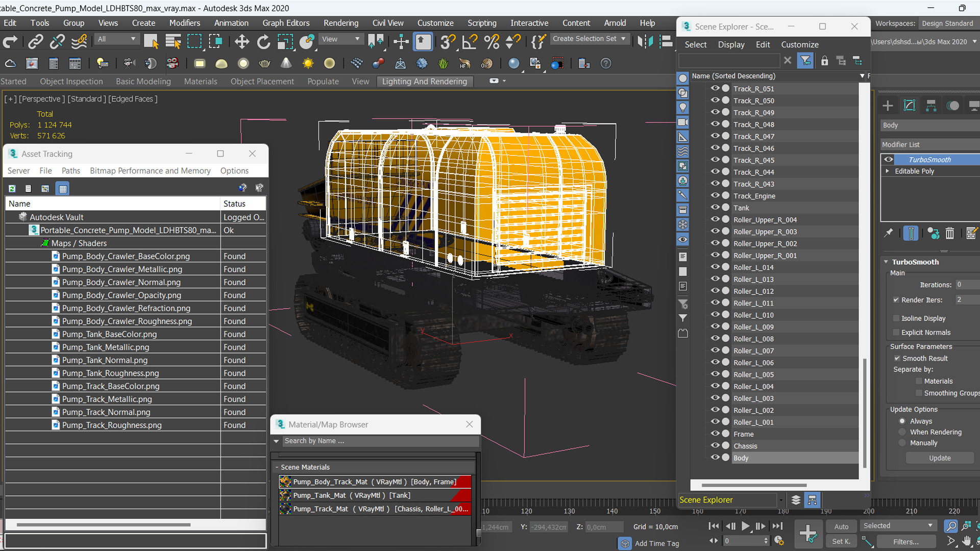The width and height of the screenshot is (980, 551).
Task: Click the table view icon in Asset Tracking
Action: (63, 189)
